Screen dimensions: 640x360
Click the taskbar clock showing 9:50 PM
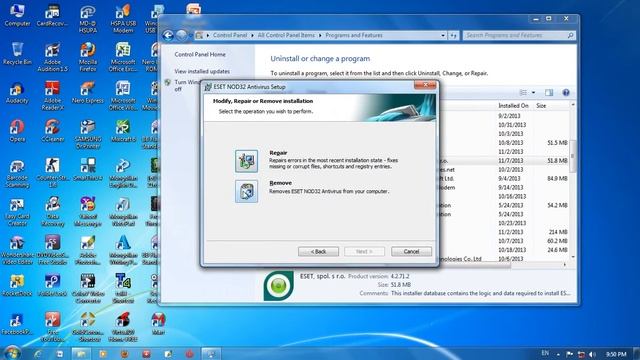[616, 354]
